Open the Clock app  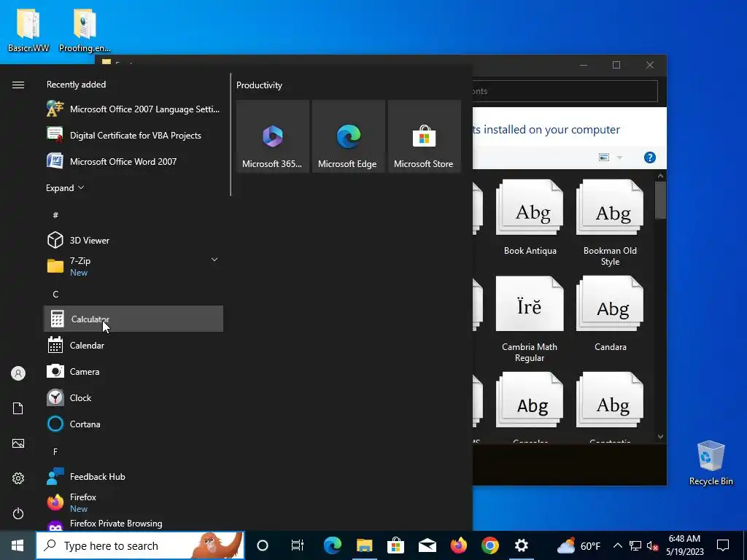coord(133,397)
